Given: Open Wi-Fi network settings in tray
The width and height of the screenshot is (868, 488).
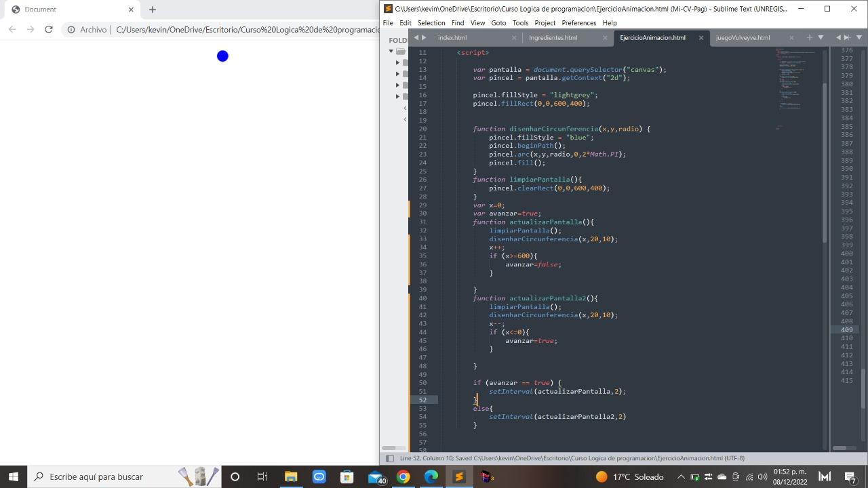Looking at the screenshot, I should pyautogui.click(x=749, y=476).
